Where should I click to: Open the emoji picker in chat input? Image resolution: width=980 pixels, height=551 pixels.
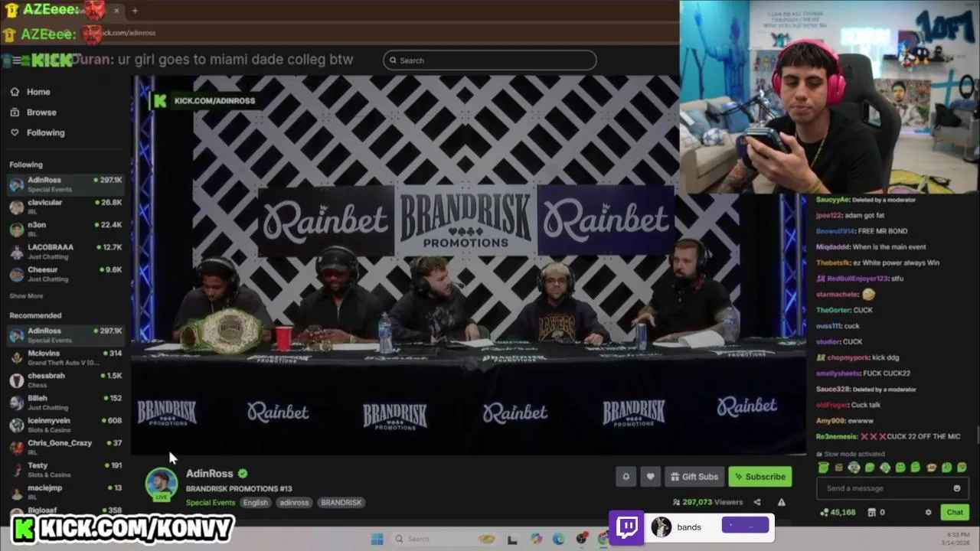(x=957, y=488)
